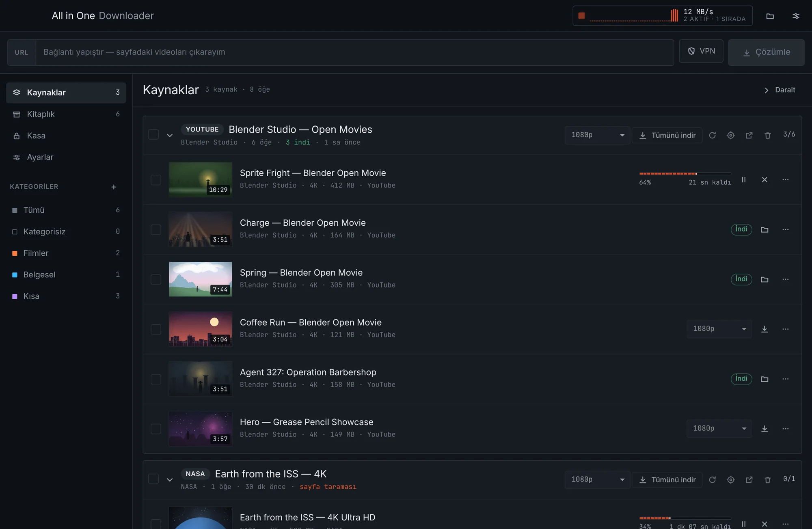Click the target icon for Blender Studio source

(731, 135)
